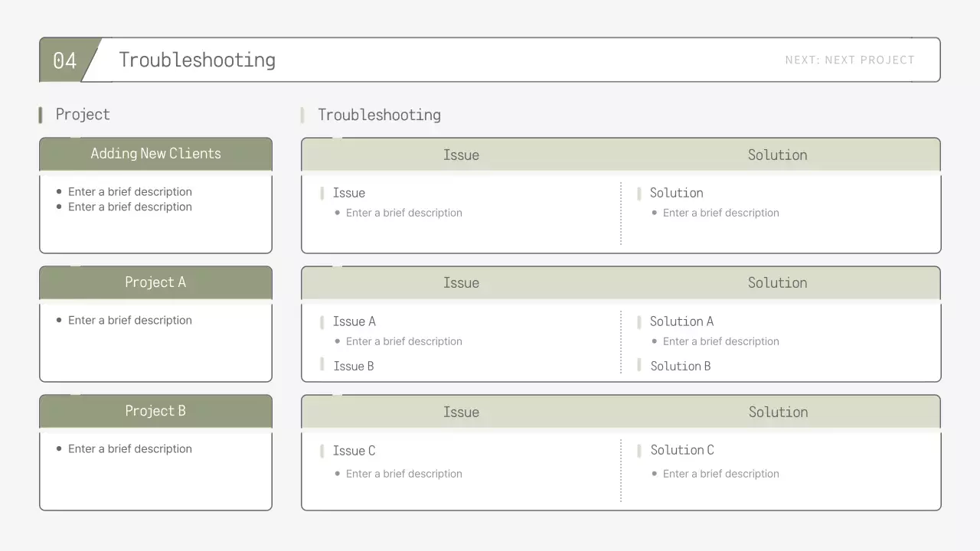
Task: Select the first "Issue" table header
Action: pyautogui.click(x=462, y=155)
